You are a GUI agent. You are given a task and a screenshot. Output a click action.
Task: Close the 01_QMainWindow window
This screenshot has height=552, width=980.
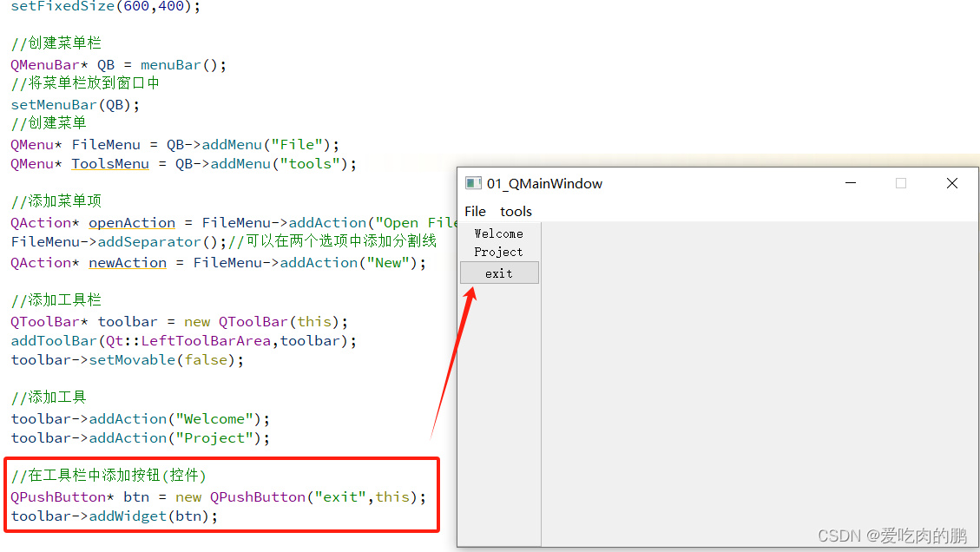952,183
